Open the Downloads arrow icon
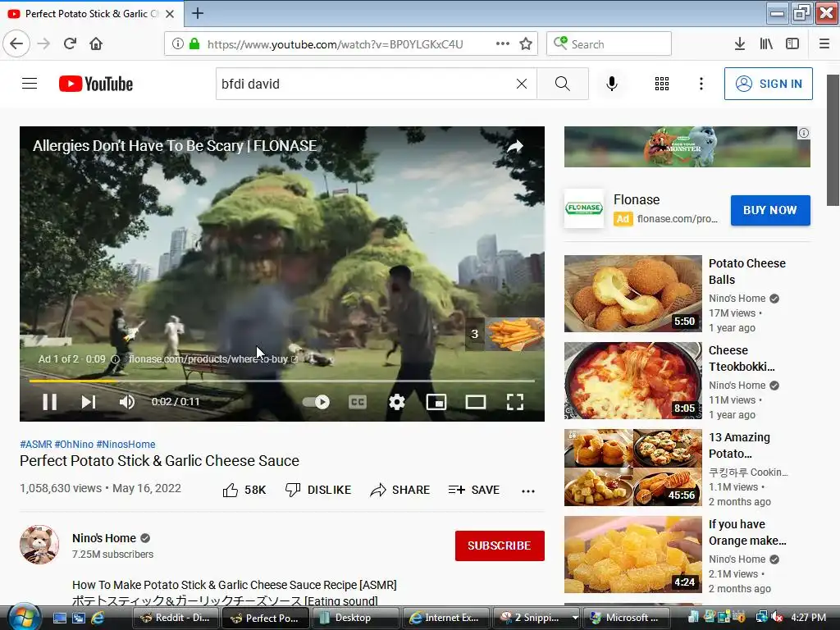Viewport: 840px width, 630px height. 739,44
